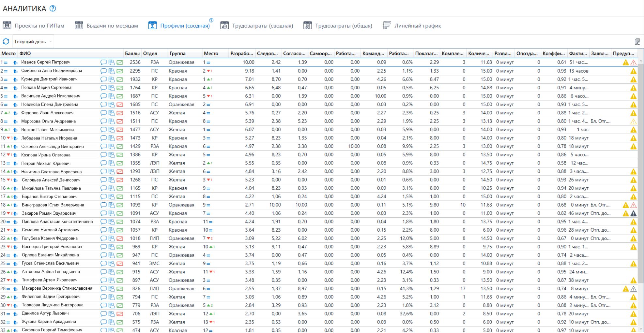Viewport: 644px width, 333px height.
Task: Click Отп. до... cell in Захаров Роман row
Action: click(600, 213)
